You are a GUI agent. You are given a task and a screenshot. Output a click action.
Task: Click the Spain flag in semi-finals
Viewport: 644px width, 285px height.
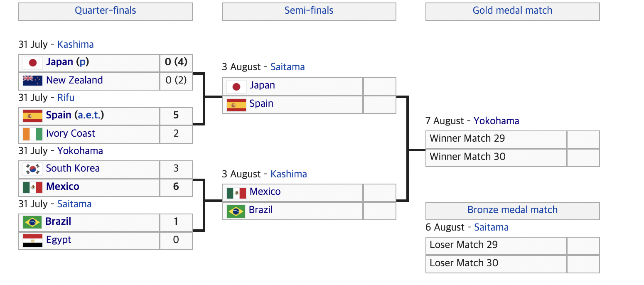coord(236,104)
